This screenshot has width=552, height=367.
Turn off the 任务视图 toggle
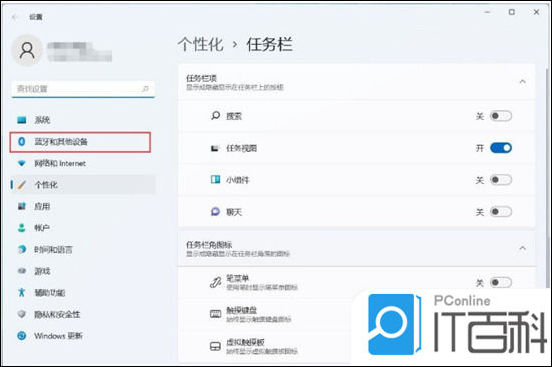click(x=501, y=148)
